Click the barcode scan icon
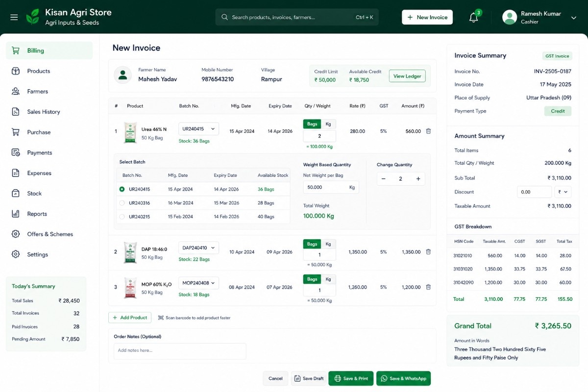Image resolution: width=588 pixels, height=392 pixels. point(161,318)
